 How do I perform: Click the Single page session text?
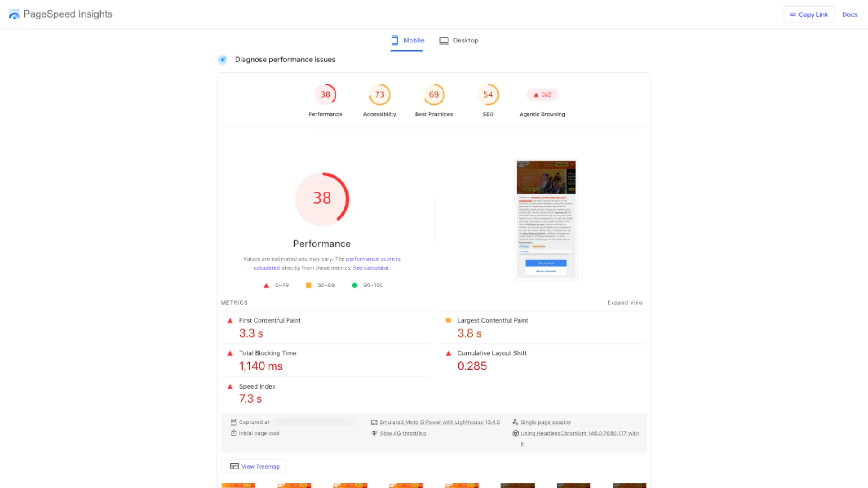point(546,422)
